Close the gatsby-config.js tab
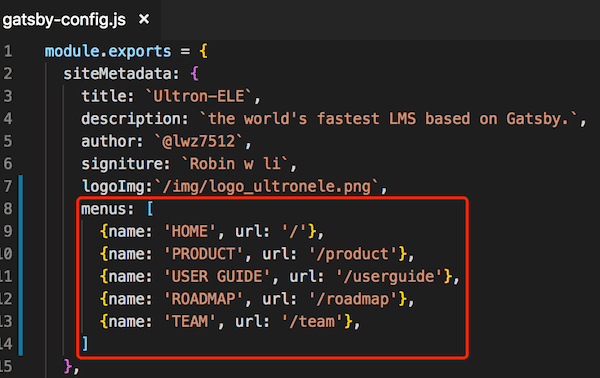This screenshot has width=600, height=378. click(144, 19)
